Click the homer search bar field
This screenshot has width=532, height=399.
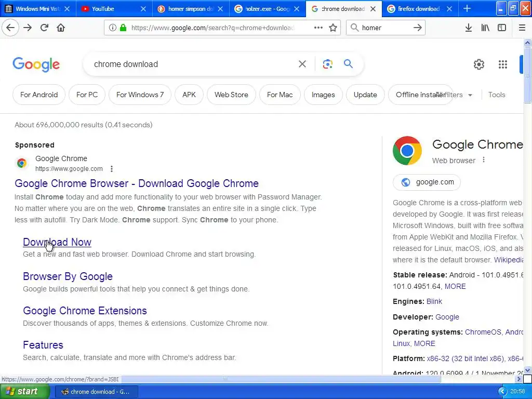385,28
